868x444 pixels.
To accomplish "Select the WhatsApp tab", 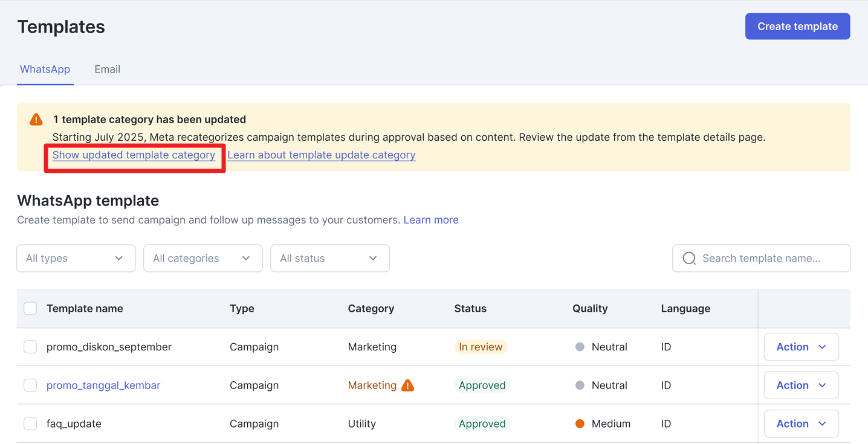I will [x=45, y=69].
